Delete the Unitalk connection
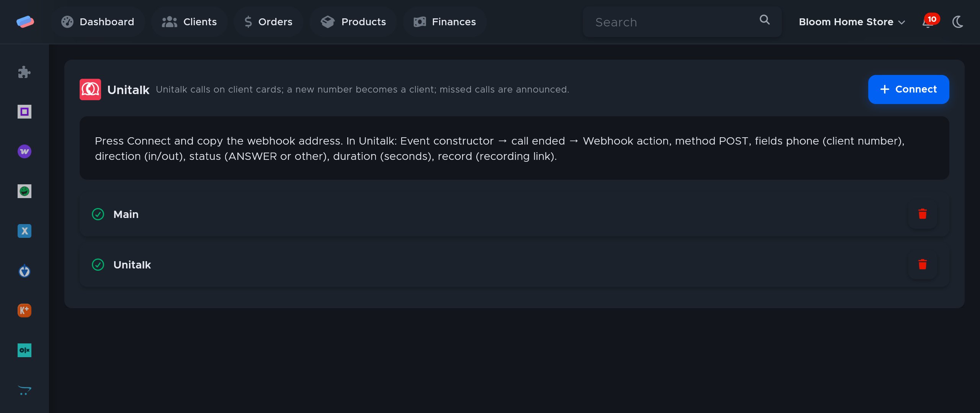This screenshot has height=413, width=980. [923, 265]
